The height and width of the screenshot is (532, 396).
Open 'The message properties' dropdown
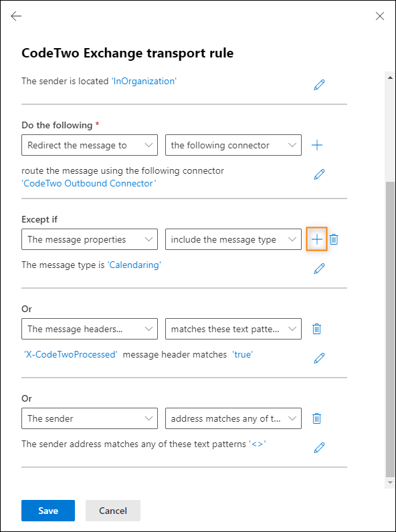90,239
